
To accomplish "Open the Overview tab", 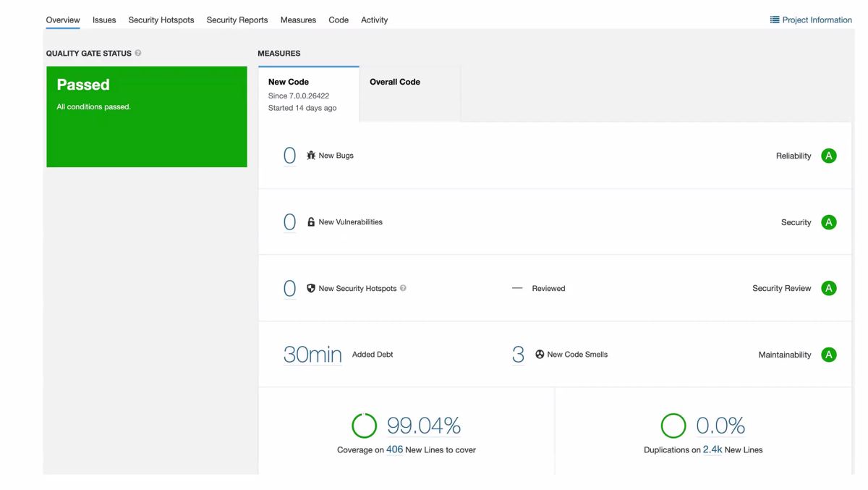I will point(63,20).
